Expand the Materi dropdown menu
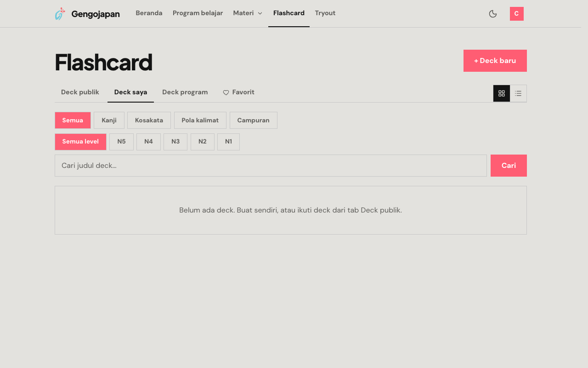Screen dimensions: 588x368 [248, 13]
